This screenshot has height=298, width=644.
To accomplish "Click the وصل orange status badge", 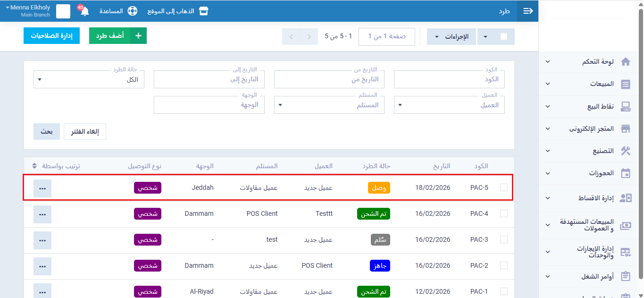I will [379, 188].
